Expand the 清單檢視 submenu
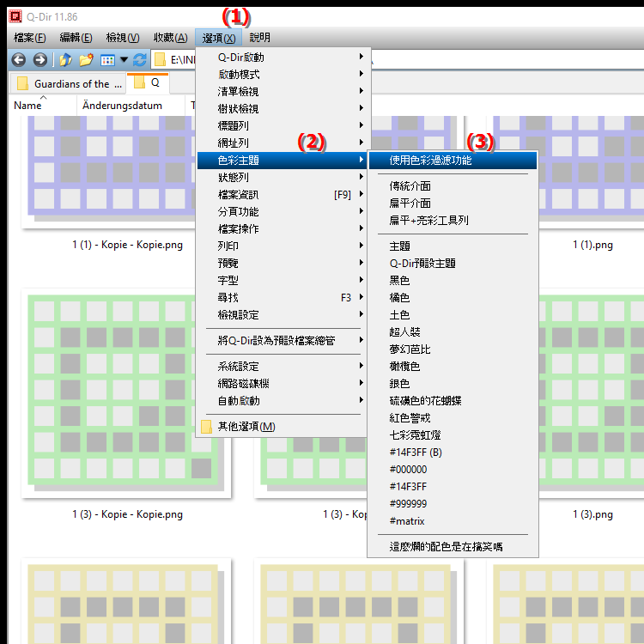Image resolution: width=644 pixels, height=644 pixels. [283, 92]
